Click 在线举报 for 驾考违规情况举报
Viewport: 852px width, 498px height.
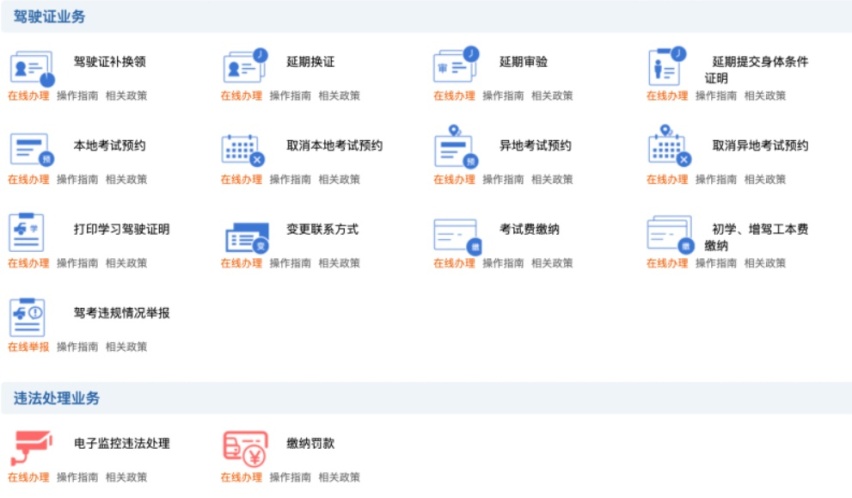pyautogui.click(x=28, y=346)
